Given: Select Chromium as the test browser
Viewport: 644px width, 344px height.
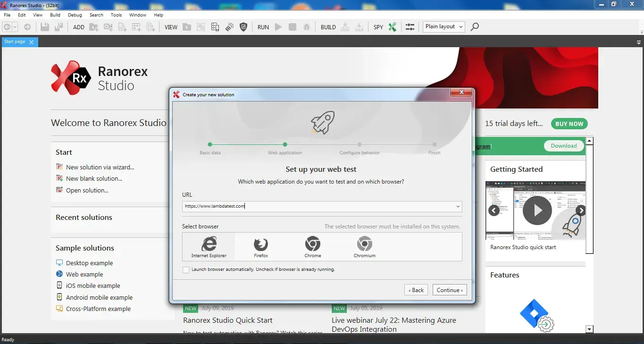Looking at the screenshot, I should pyautogui.click(x=364, y=246).
